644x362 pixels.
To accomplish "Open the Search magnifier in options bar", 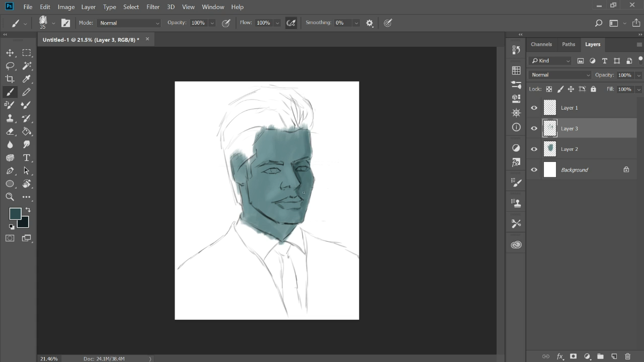I will pos(598,23).
